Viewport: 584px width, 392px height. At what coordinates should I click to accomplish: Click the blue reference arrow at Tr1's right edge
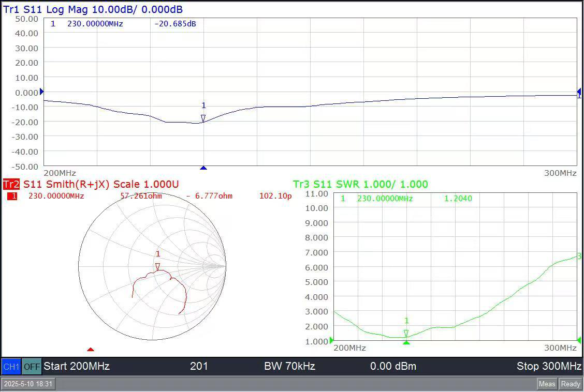pyautogui.click(x=579, y=92)
